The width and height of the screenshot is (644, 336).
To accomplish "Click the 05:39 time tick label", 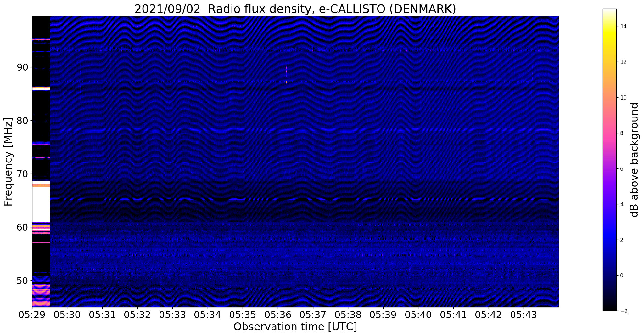I will coord(383,315).
